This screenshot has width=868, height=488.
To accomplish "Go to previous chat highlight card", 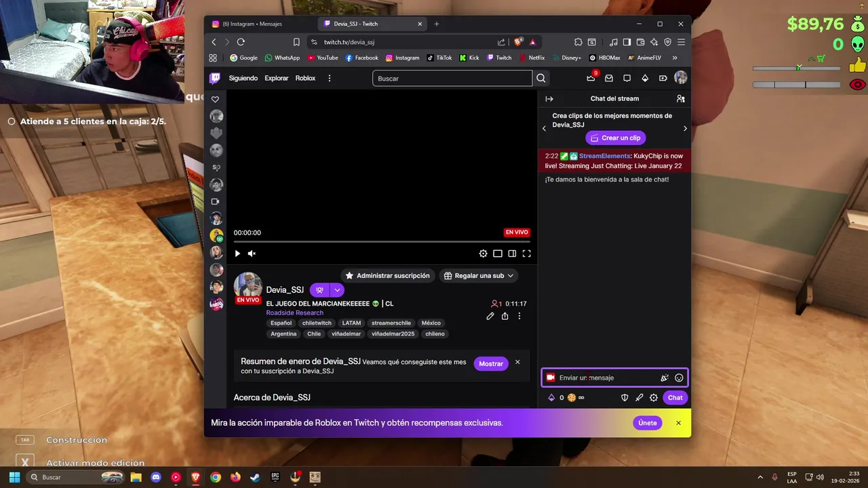I will click(544, 128).
